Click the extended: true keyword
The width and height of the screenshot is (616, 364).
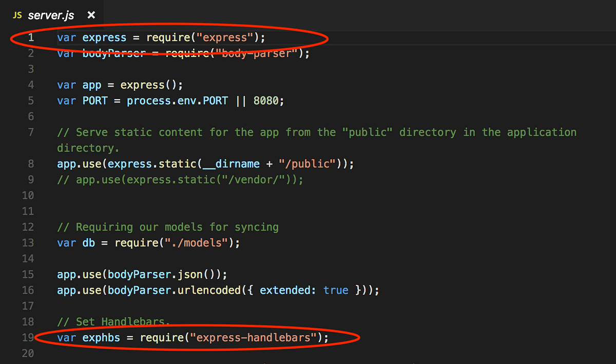[303, 290]
